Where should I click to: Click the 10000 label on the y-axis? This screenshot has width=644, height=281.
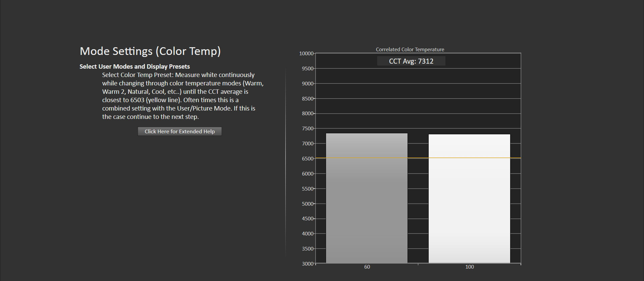tap(306, 54)
